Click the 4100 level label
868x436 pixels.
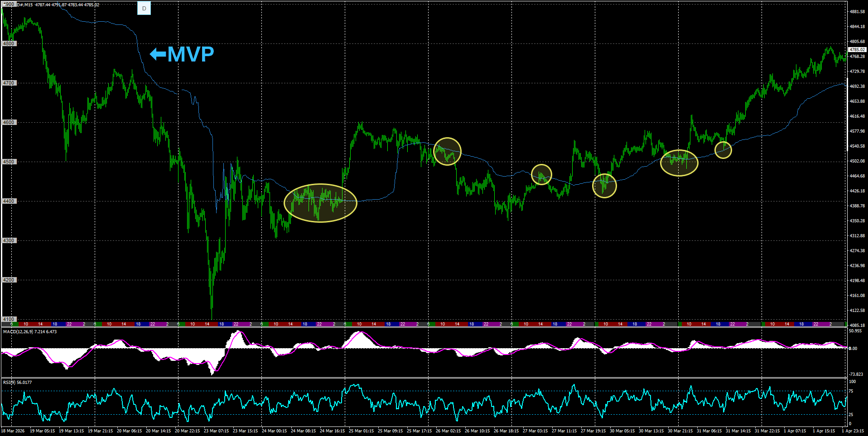tap(9, 319)
